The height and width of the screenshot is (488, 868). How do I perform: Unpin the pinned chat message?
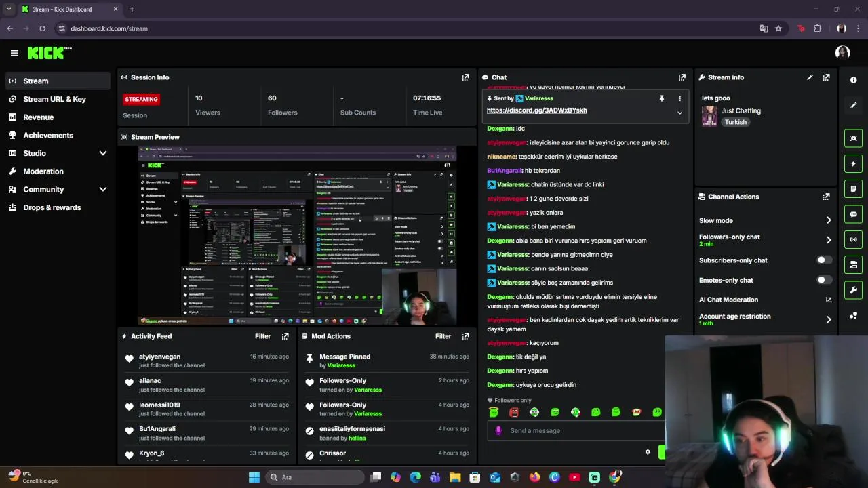(661, 98)
